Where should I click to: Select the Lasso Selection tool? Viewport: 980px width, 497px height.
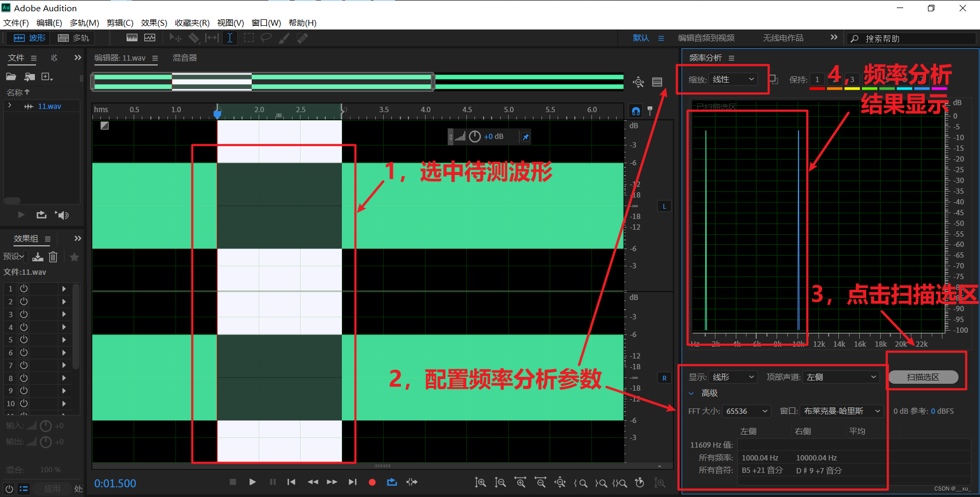click(x=266, y=38)
